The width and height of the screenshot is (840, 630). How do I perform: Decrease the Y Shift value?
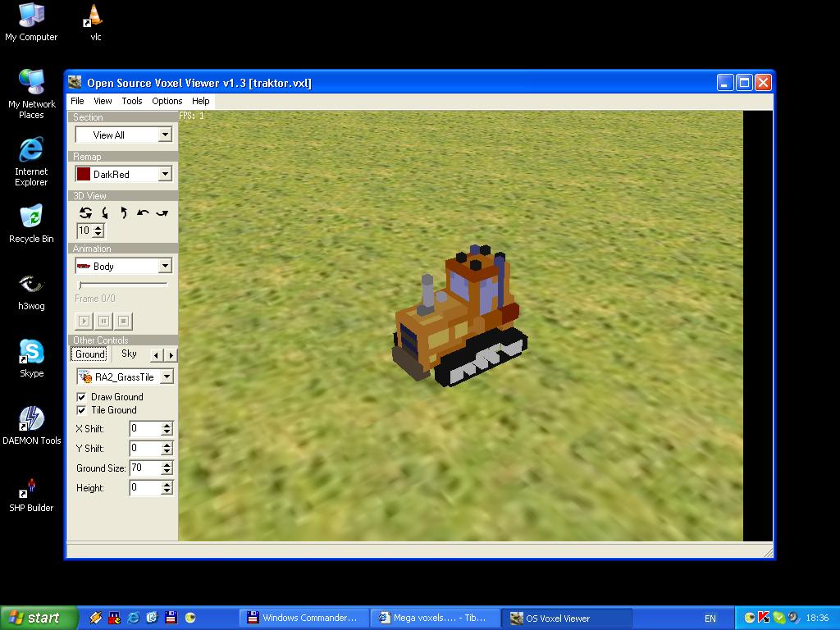coord(167,452)
